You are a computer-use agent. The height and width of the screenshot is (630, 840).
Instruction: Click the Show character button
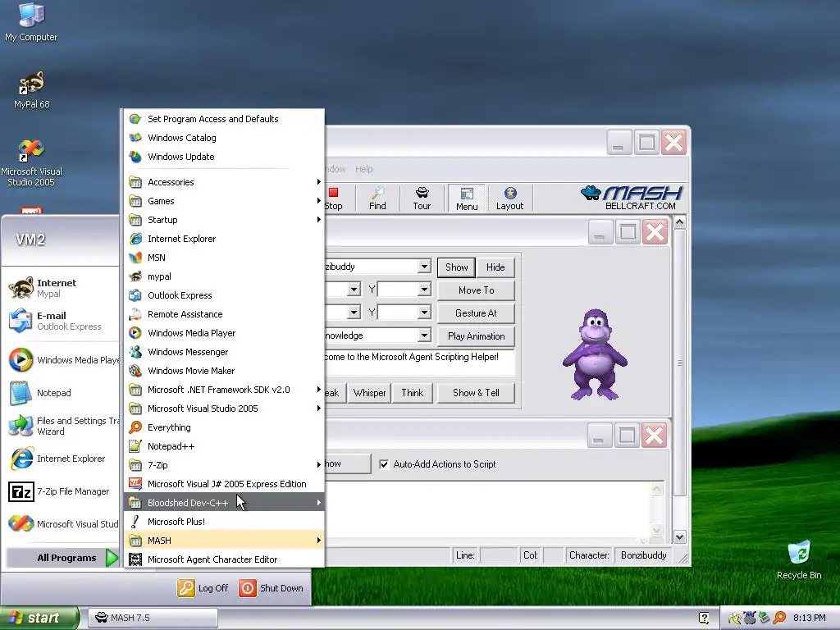point(456,267)
